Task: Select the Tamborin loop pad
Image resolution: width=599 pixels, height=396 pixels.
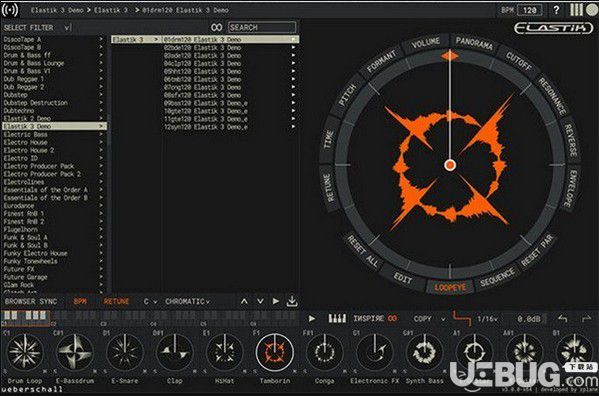Action: (x=274, y=352)
